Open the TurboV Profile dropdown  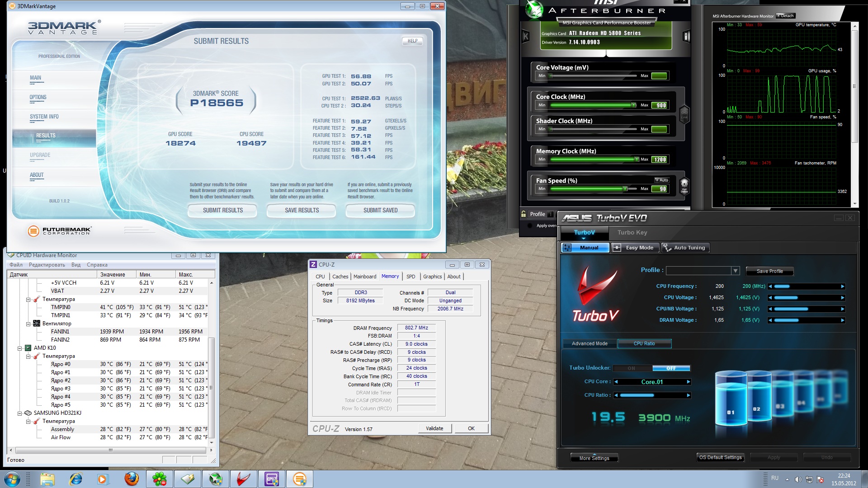[736, 271]
